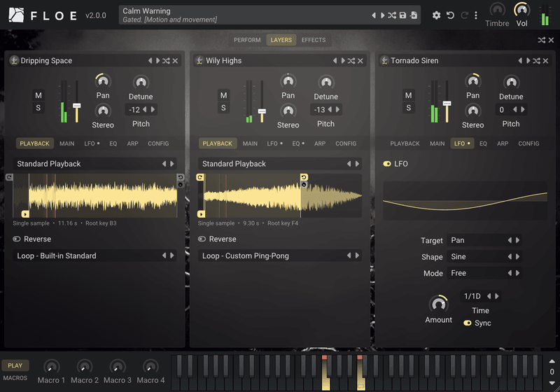Click the Dripping Space instrument icon

coord(14,61)
